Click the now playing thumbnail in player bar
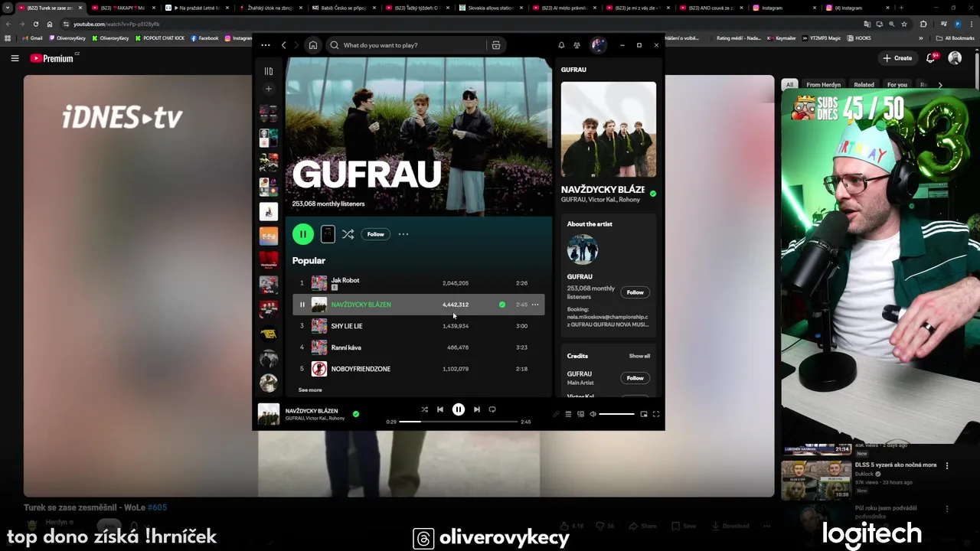 269,414
